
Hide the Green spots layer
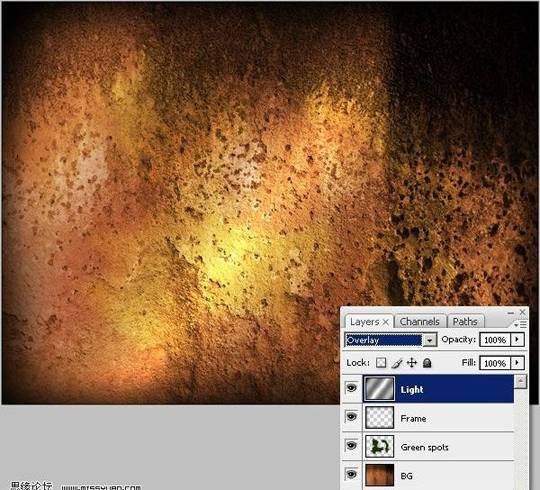point(351,446)
